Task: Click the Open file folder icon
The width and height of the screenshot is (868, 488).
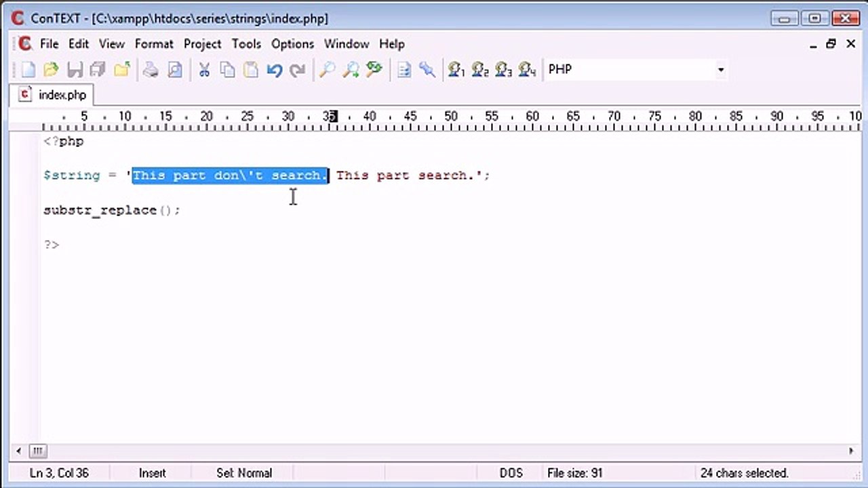Action: pyautogui.click(x=51, y=69)
